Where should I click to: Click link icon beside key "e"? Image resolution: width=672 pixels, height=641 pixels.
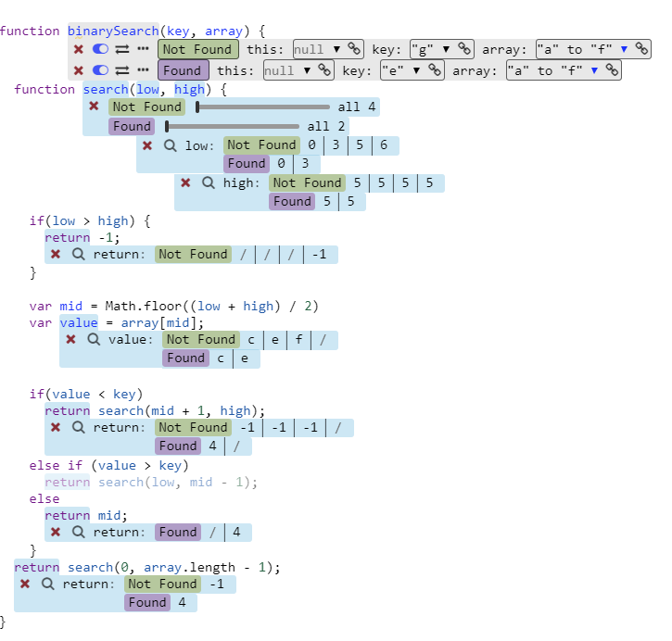[434, 70]
